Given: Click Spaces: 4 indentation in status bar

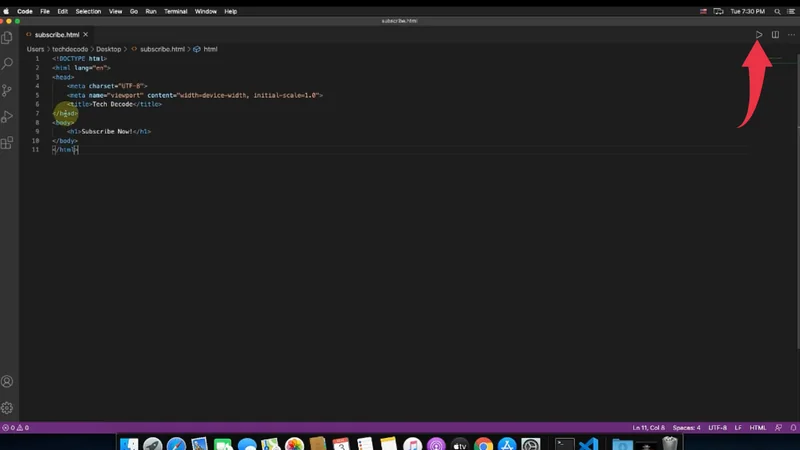Looking at the screenshot, I should 686,428.
